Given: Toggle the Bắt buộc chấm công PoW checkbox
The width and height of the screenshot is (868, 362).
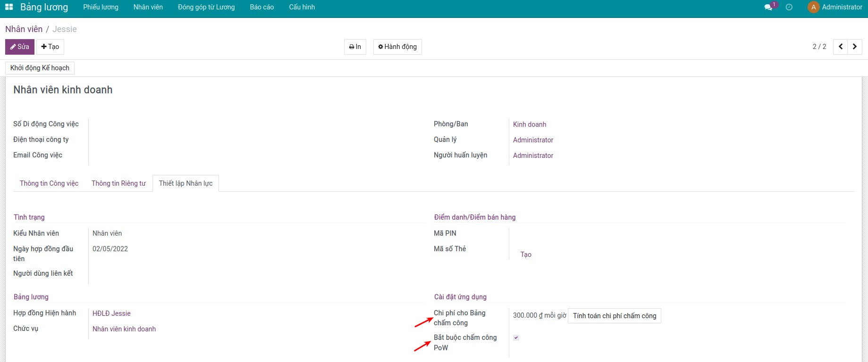Looking at the screenshot, I should click(516, 337).
